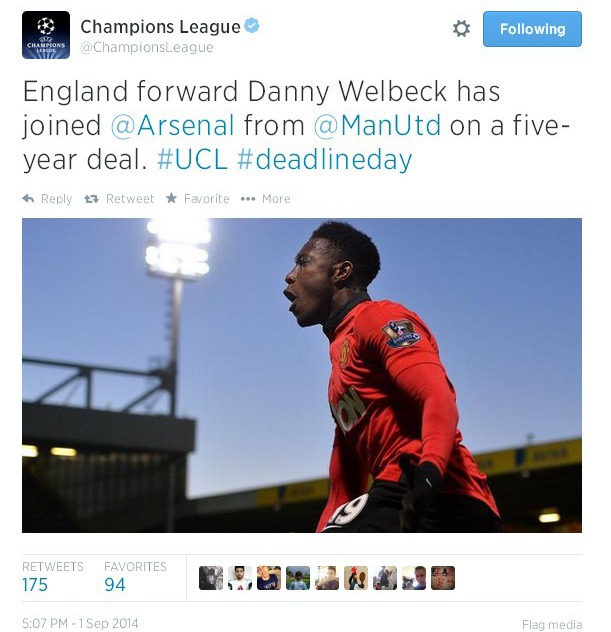The height and width of the screenshot is (632, 611).
Task: Open the gear settings menu
Action: click(x=461, y=29)
